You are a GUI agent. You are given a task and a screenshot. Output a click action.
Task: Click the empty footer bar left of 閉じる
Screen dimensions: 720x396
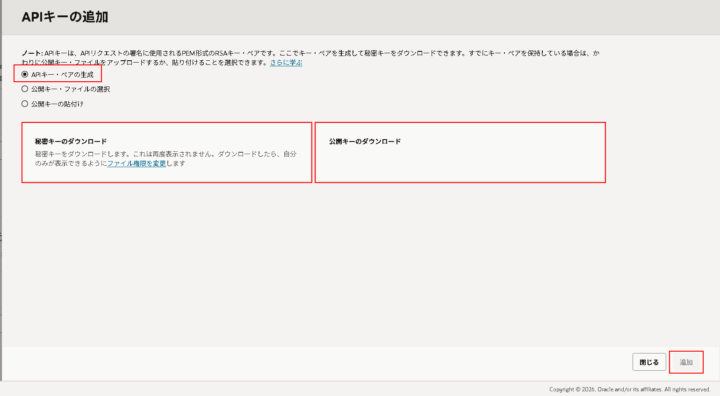tap(317, 362)
